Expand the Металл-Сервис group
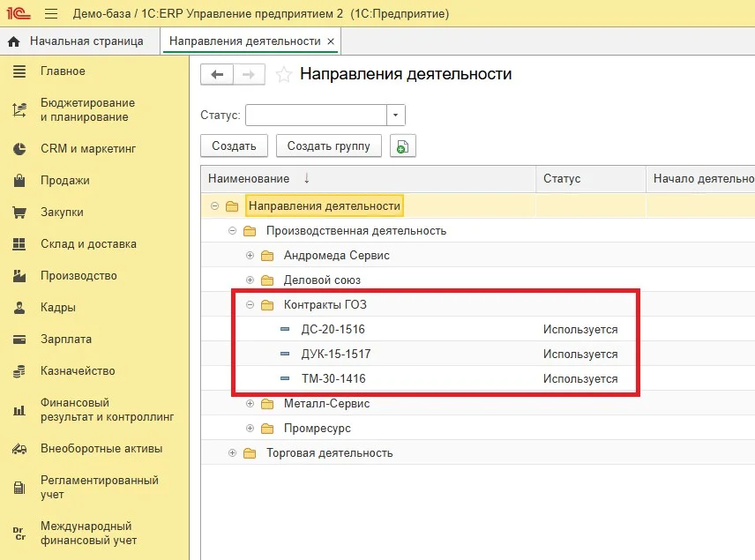 pyautogui.click(x=250, y=404)
